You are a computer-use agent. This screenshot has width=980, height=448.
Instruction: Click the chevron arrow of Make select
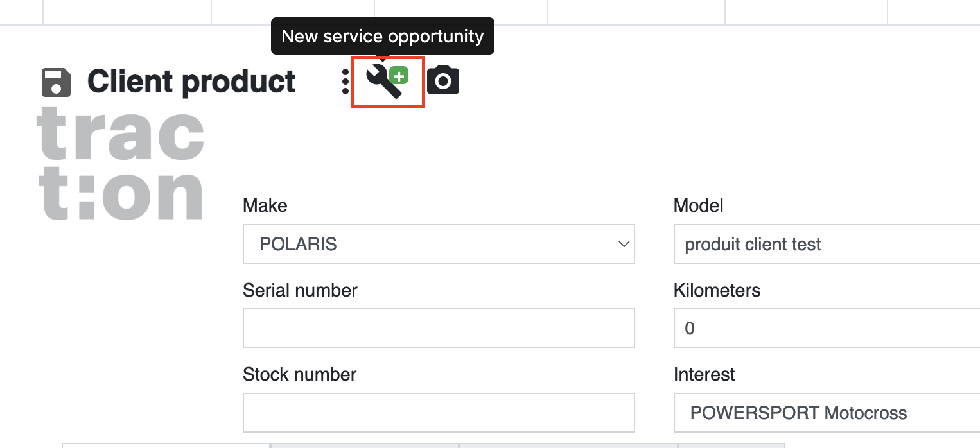[x=622, y=244]
